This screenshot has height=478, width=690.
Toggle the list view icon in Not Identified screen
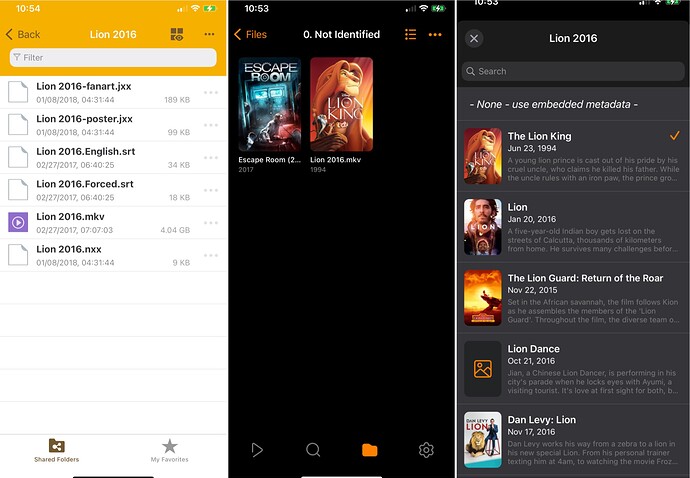click(410, 34)
